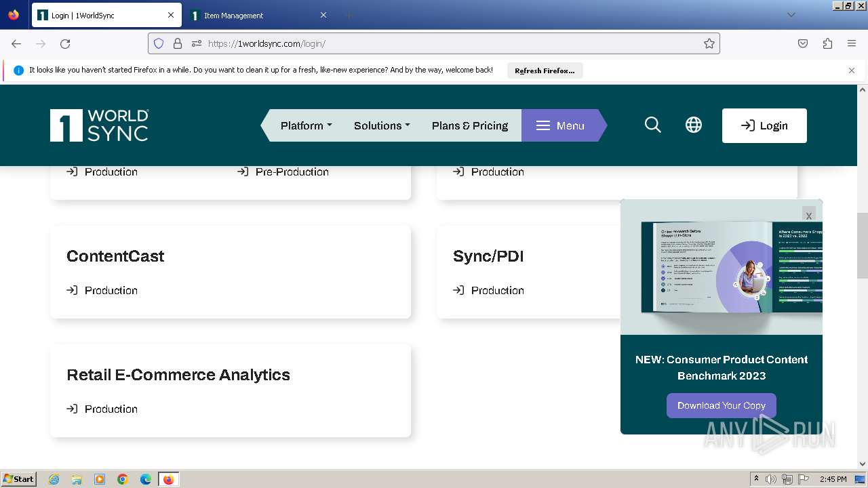Click the 'Retail E-Commerce Analytics' heading

pos(178,375)
